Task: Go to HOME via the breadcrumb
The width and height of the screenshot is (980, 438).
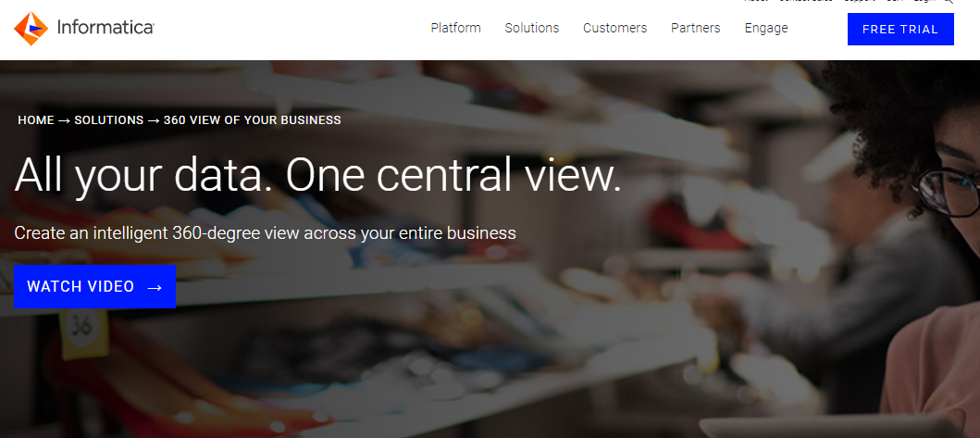Action: click(36, 120)
